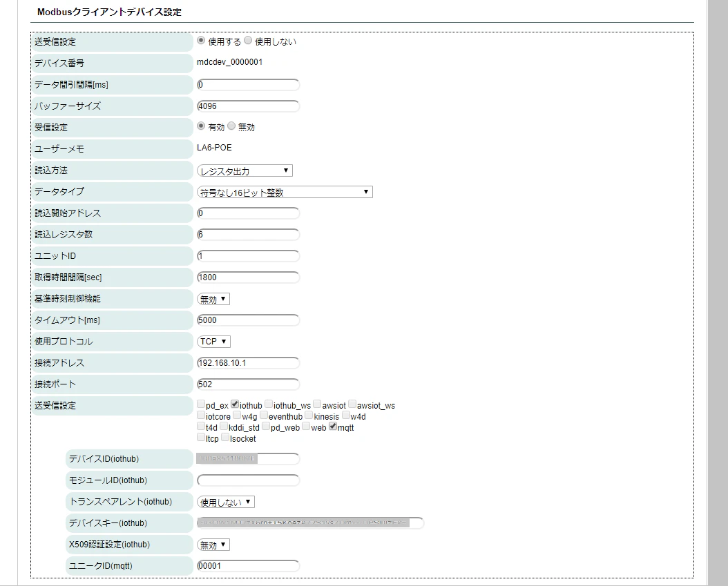Click the モジュールID(iothub) input field
This screenshot has width=728, height=586.
[249, 480]
